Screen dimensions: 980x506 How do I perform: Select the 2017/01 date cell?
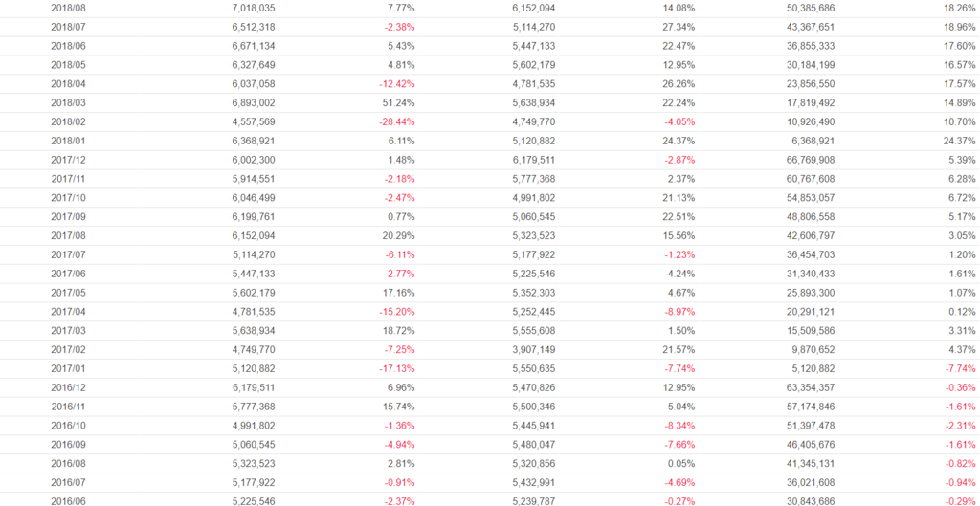pyautogui.click(x=68, y=368)
